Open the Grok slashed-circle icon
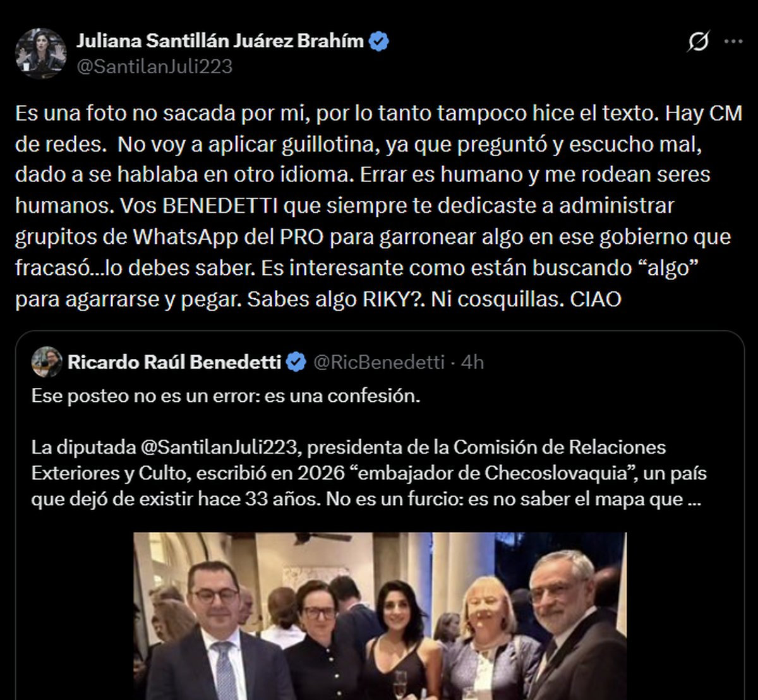This screenshot has width=758, height=700. tap(698, 42)
